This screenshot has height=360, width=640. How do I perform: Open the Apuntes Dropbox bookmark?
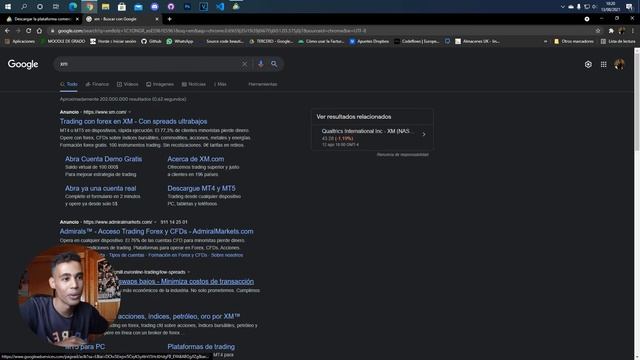click(x=369, y=41)
